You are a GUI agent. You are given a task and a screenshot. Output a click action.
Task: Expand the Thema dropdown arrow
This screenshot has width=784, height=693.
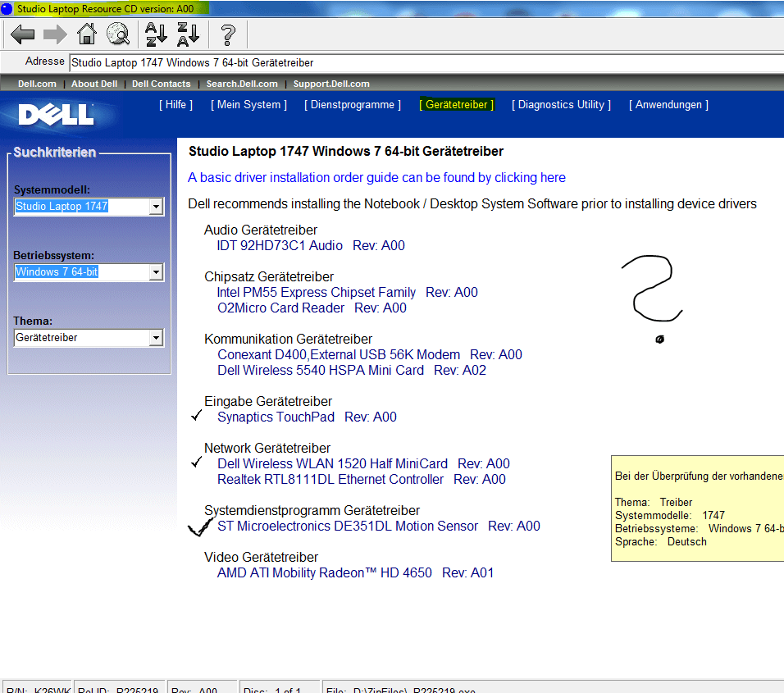(156, 338)
